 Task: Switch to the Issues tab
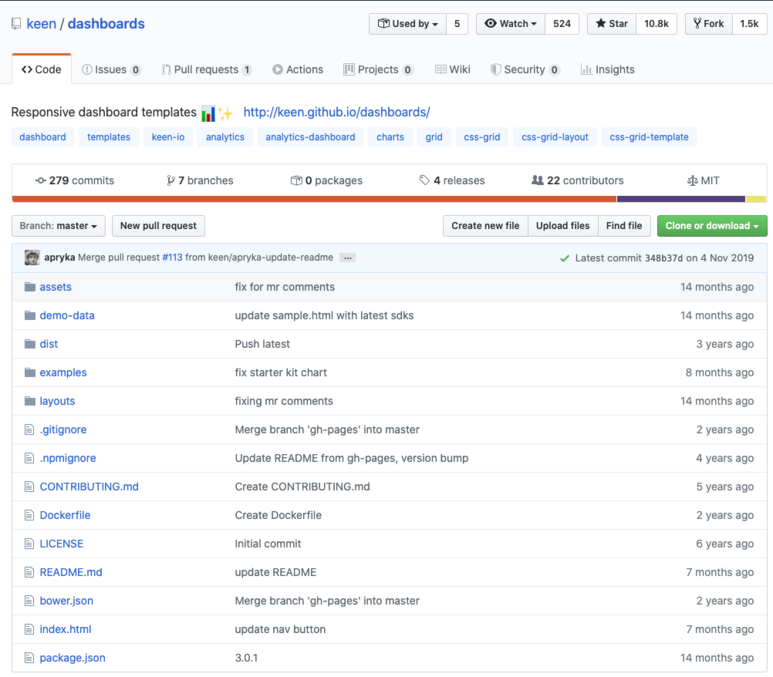click(111, 70)
